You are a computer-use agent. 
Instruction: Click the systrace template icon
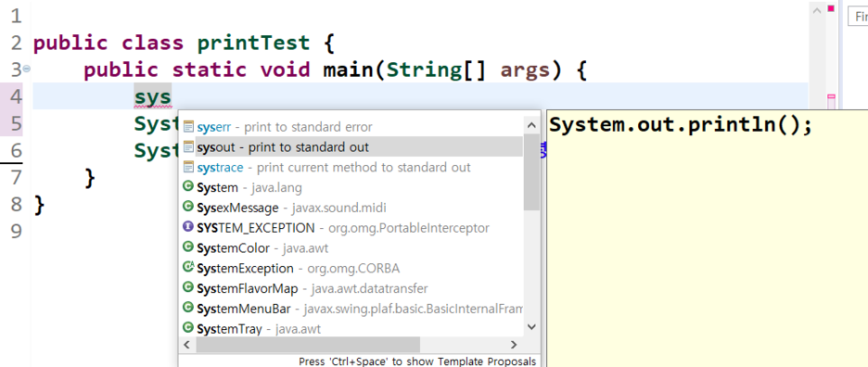[188, 167]
